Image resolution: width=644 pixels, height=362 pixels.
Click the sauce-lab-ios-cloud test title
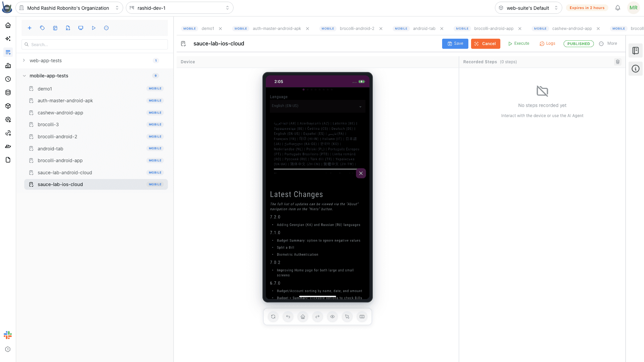pyautogui.click(x=219, y=44)
